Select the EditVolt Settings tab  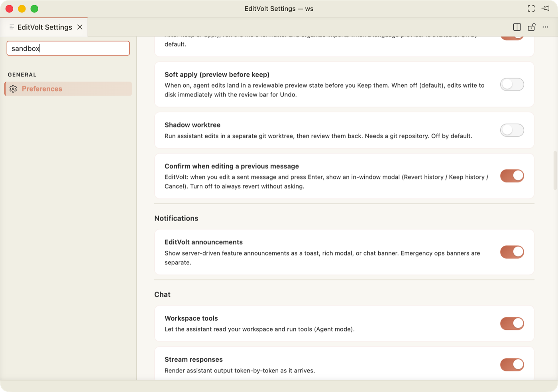click(x=44, y=27)
